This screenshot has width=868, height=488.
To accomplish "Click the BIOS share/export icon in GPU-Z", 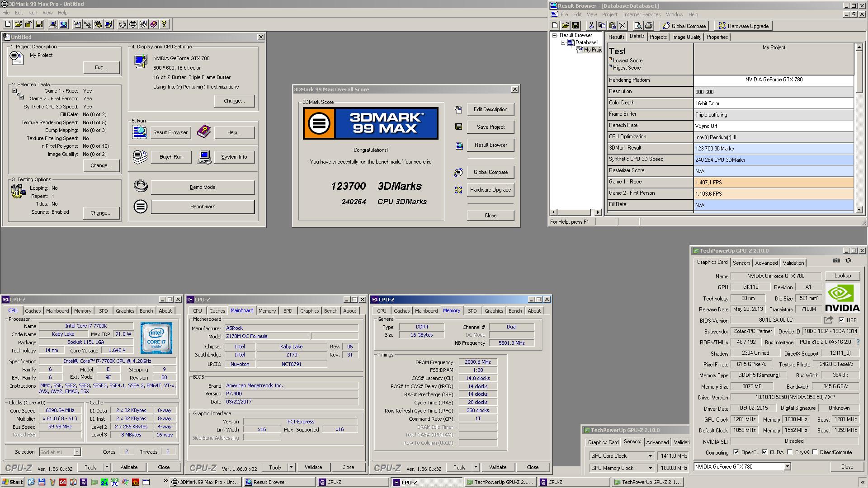I will (x=828, y=320).
